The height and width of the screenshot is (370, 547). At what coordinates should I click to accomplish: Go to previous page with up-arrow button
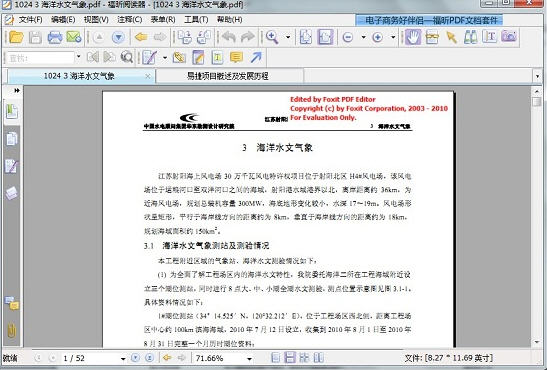pyautogui.click(x=99, y=37)
